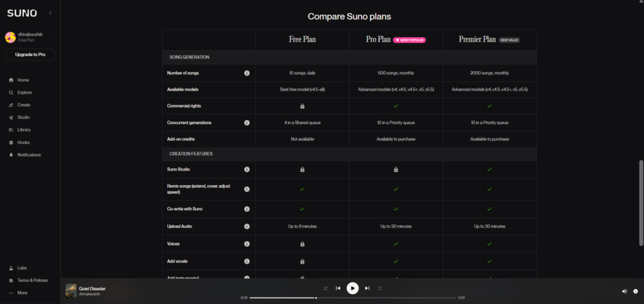
Task: Collapse the sidebar with the chevron arrow
Action: coord(50,13)
